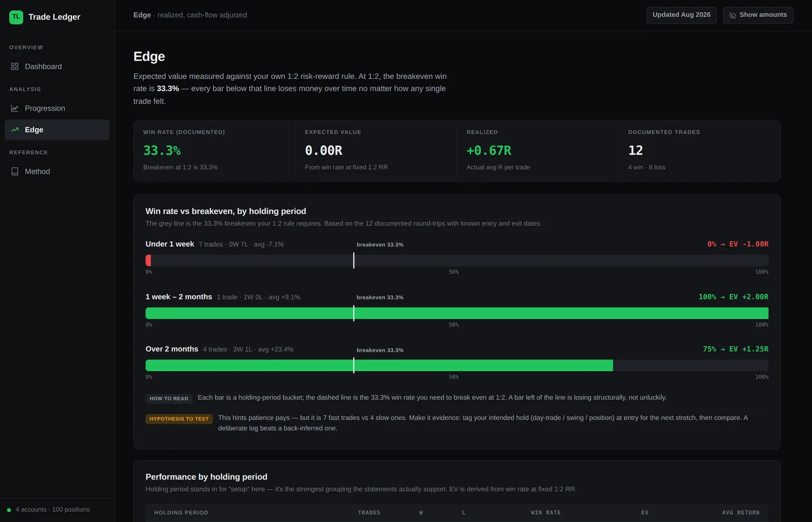812x522 pixels.
Task: Click the 'From win rate at fixed 1:2 RR' caption
Action: (346, 168)
